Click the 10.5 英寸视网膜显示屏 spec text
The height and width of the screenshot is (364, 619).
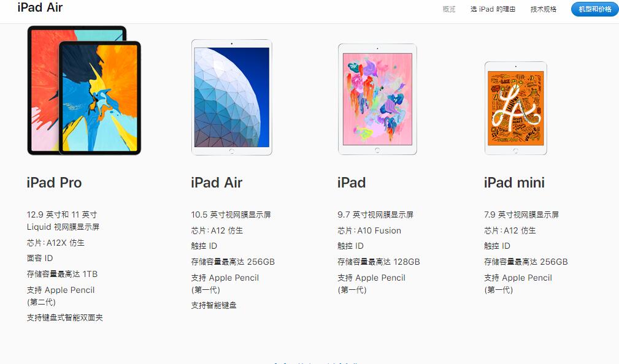[231, 214]
